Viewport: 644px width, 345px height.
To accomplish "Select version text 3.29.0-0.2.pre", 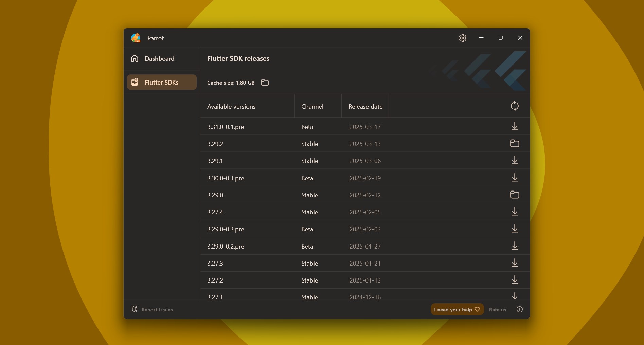I will [226, 247].
